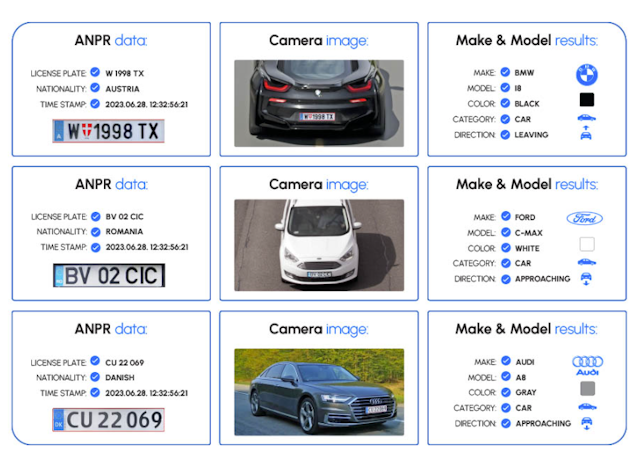Select the license plate text BV 02 CIC
The height and width of the screenshot is (450, 635).
pyautogui.click(x=125, y=217)
